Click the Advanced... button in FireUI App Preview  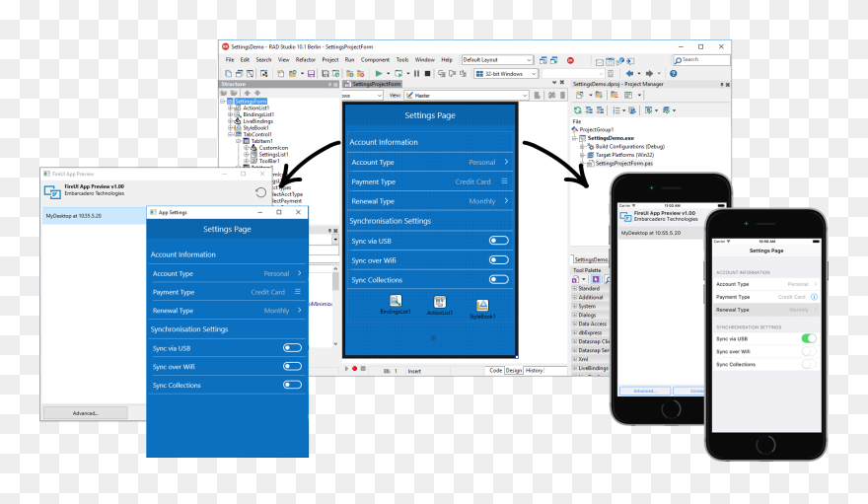[85, 412]
